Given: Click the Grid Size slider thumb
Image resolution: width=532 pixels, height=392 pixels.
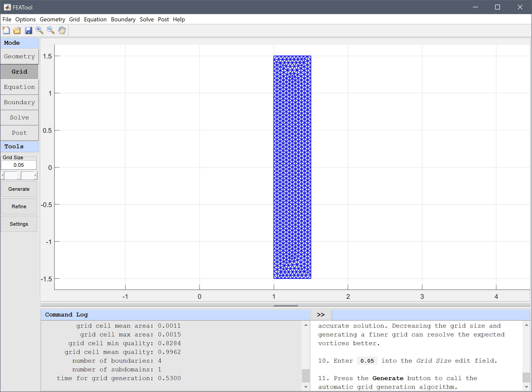Looking at the screenshot, I should (x=19, y=175).
